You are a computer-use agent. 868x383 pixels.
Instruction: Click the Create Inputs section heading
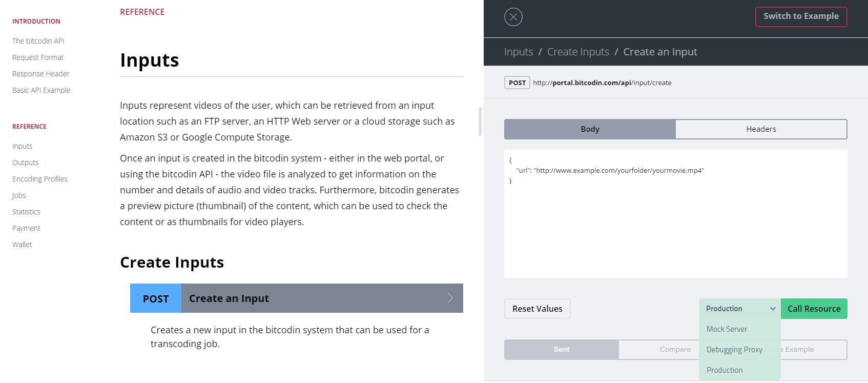point(172,263)
